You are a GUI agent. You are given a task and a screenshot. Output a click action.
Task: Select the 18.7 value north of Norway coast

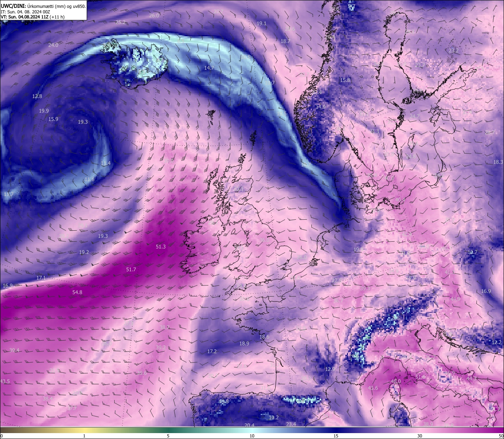[285, 41]
